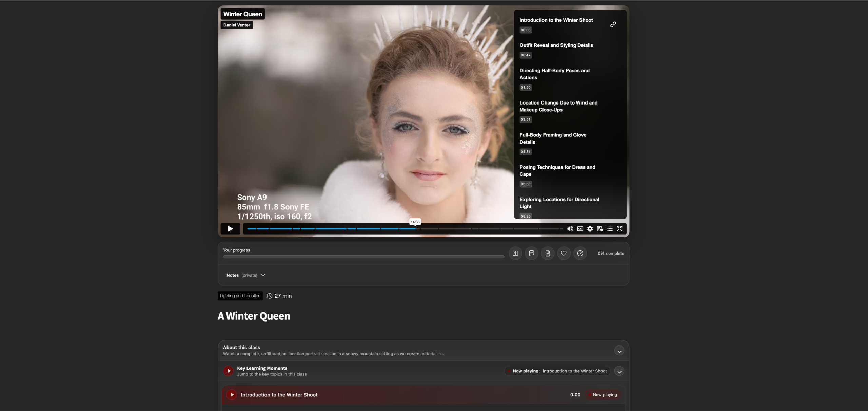The image size is (868, 411).
Task: Toggle closed captions CC button
Action: 580,229
